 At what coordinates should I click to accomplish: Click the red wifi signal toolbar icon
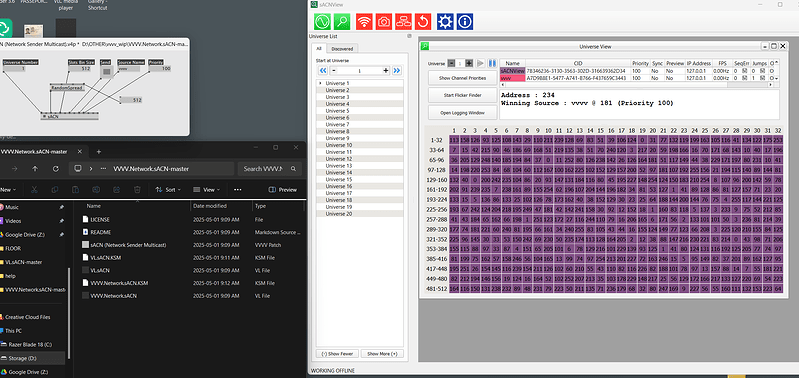[x=364, y=21]
